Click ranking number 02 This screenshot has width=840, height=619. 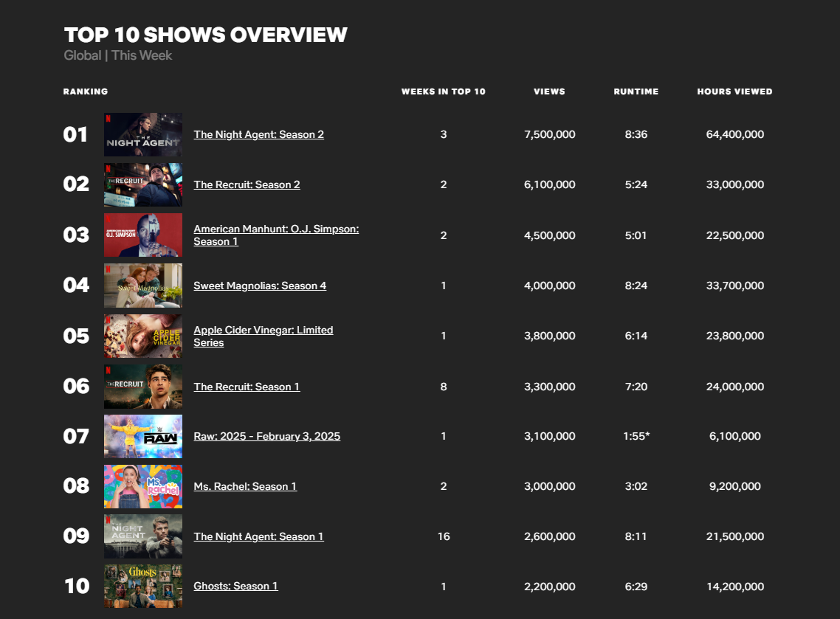(76, 184)
